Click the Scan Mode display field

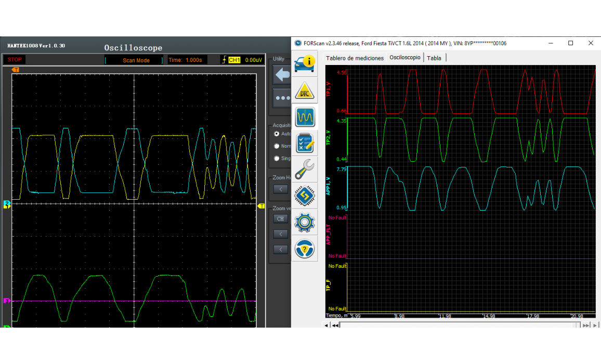click(x=136, y=60)
